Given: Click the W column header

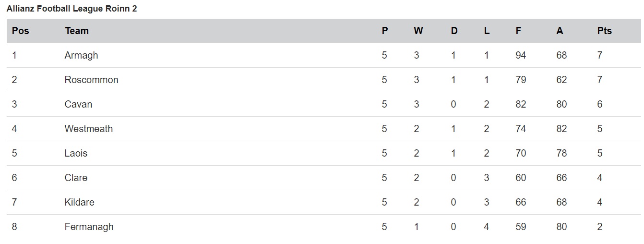Looking at the screenshot, I should (418, 31).
